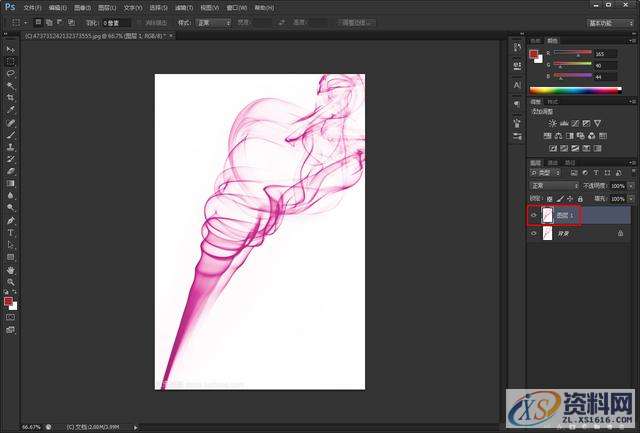The image size is (640, 433).
Task: Select the Crop tool
Action: (x=11, y=98)
